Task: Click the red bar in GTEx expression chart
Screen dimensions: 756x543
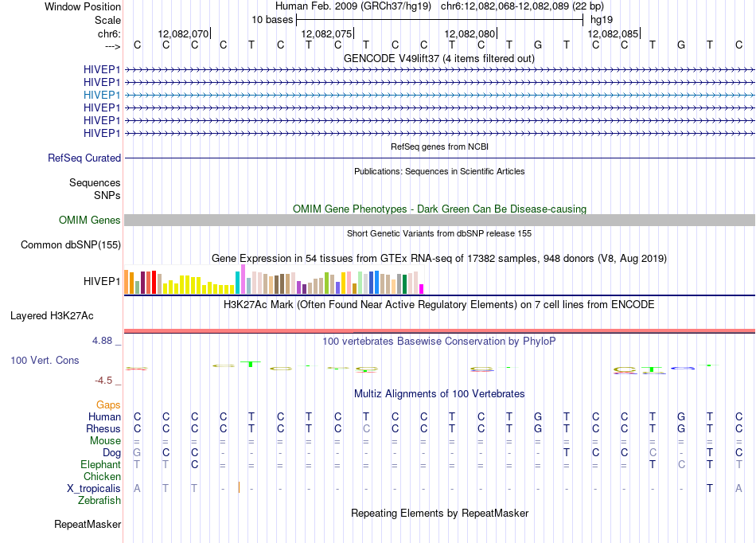Action: (x=154, y=283)
